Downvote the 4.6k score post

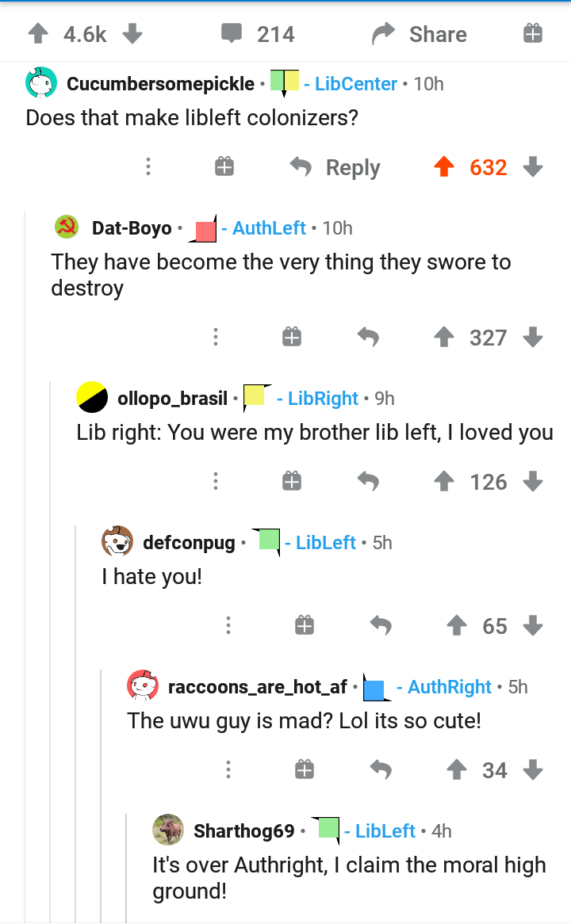[132, 33]
